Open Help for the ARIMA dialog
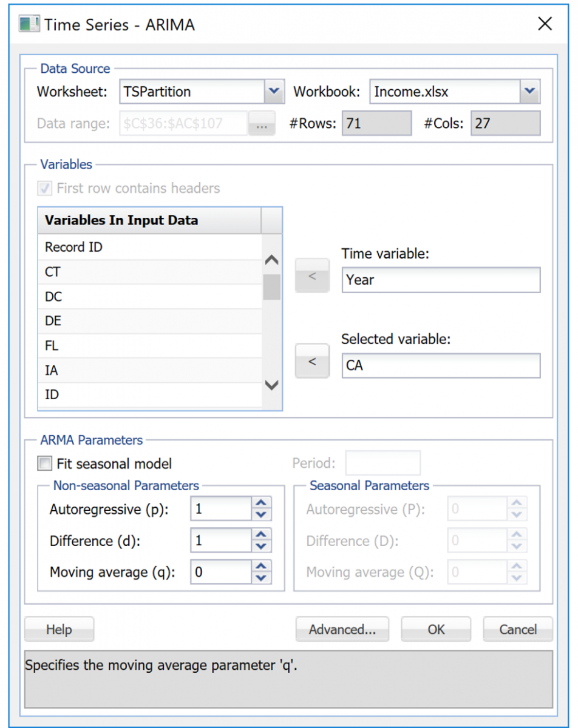The width and height of the screenshot is (578, 728). click(x=59, y=630)
